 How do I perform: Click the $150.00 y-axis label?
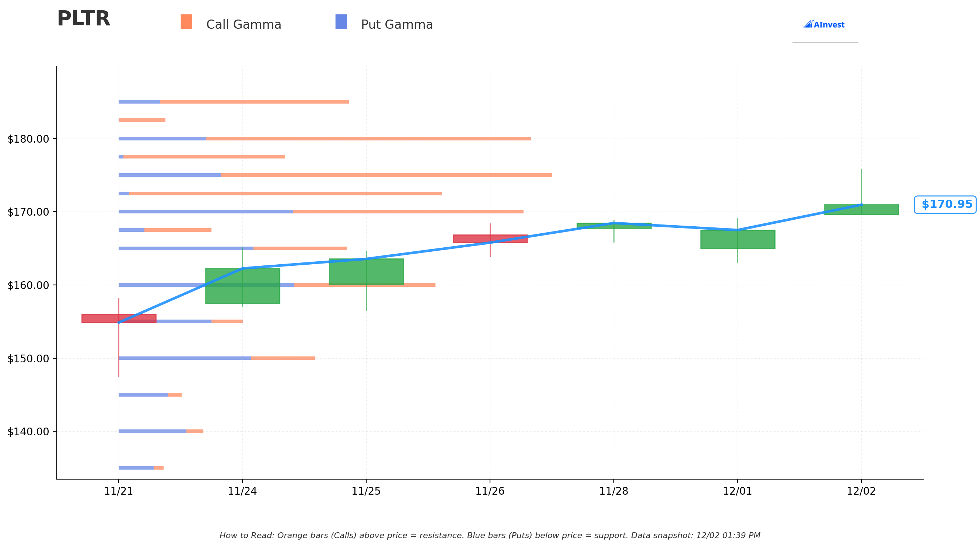28,359
